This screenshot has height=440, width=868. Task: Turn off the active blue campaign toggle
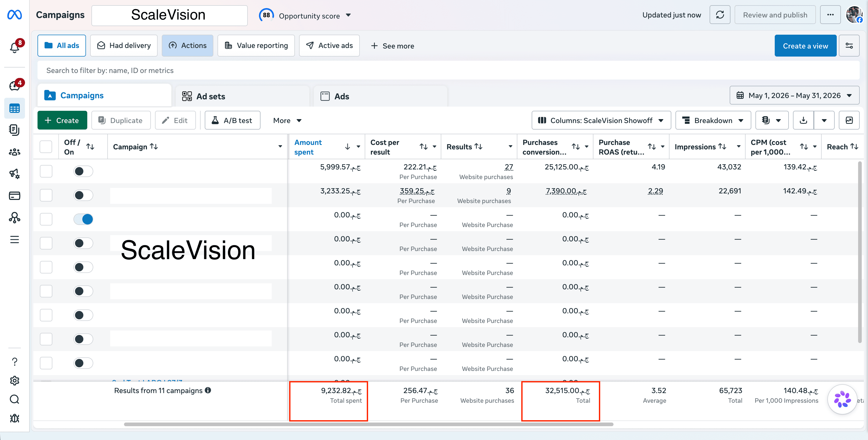pos(83,219)
